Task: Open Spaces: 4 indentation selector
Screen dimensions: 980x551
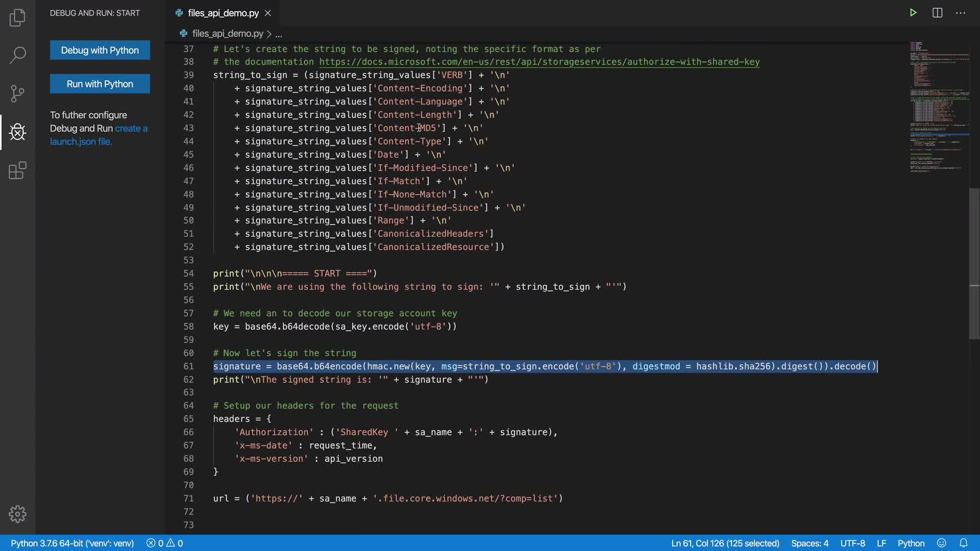Action: 810,543
